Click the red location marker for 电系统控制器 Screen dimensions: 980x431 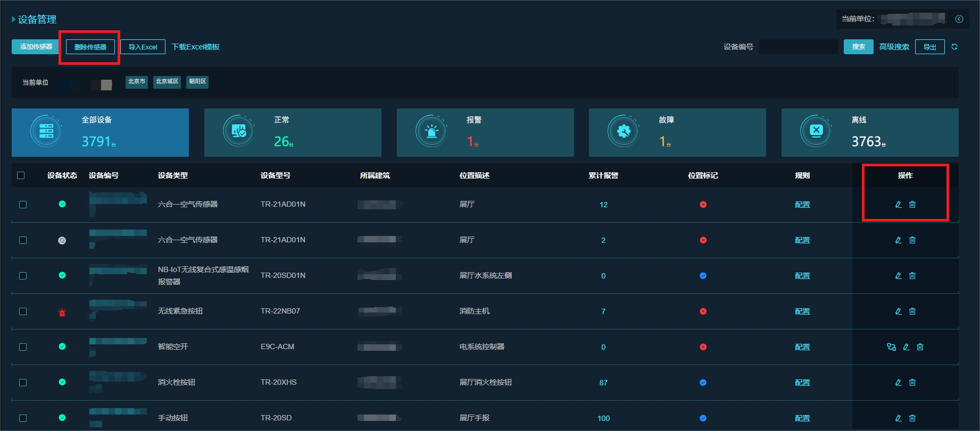tap(703, 347)
